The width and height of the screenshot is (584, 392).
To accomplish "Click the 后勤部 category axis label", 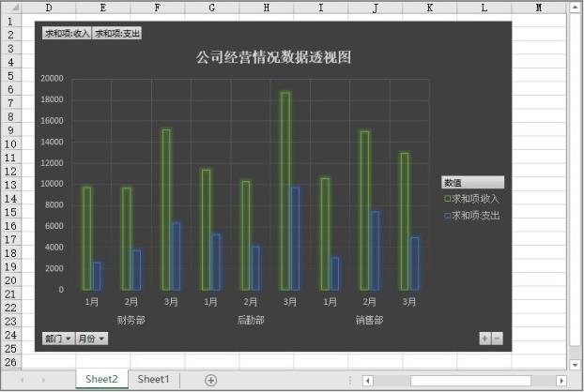I will [x=251, y=320].
